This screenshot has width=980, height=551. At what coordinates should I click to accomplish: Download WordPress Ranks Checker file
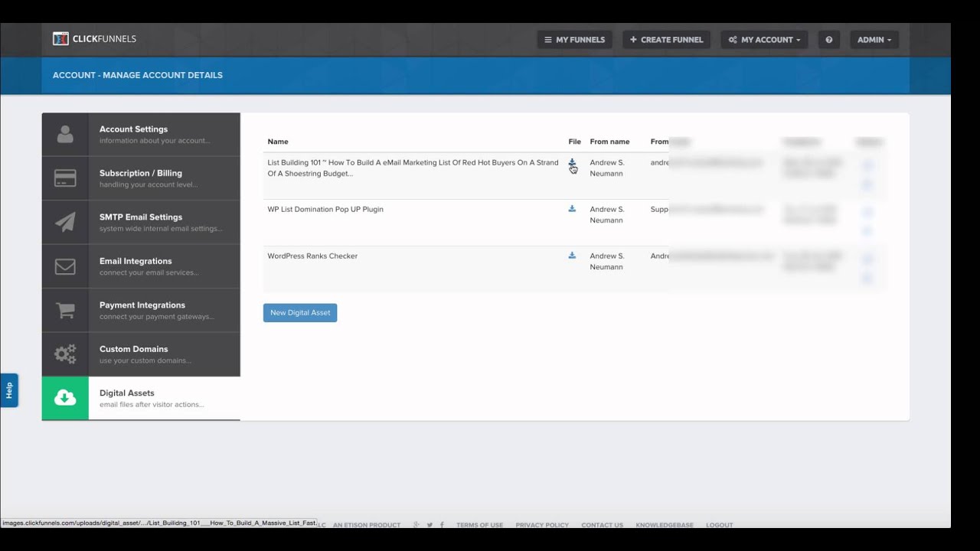572,256
